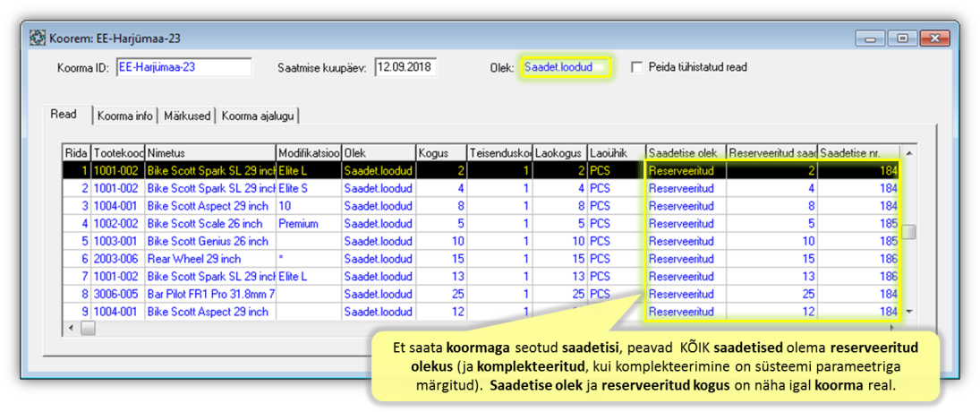This screenshot has width=980, height=412.
Task: Click the Laokogus column header
Action: pos(560,153)
